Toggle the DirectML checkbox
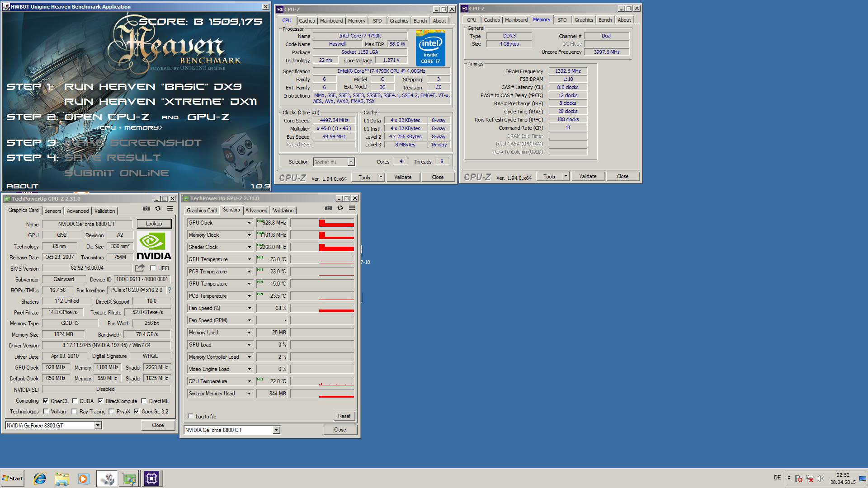The image size is (868, 488). coord(144,401)
